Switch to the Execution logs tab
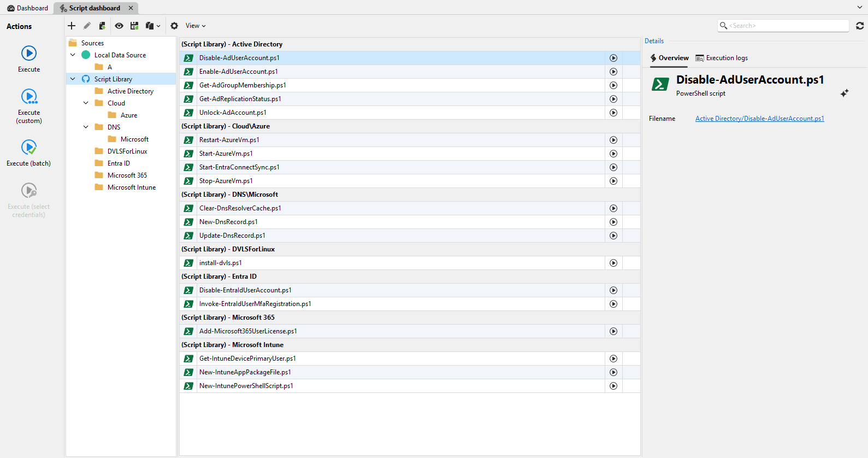 (x=722, y=58)
